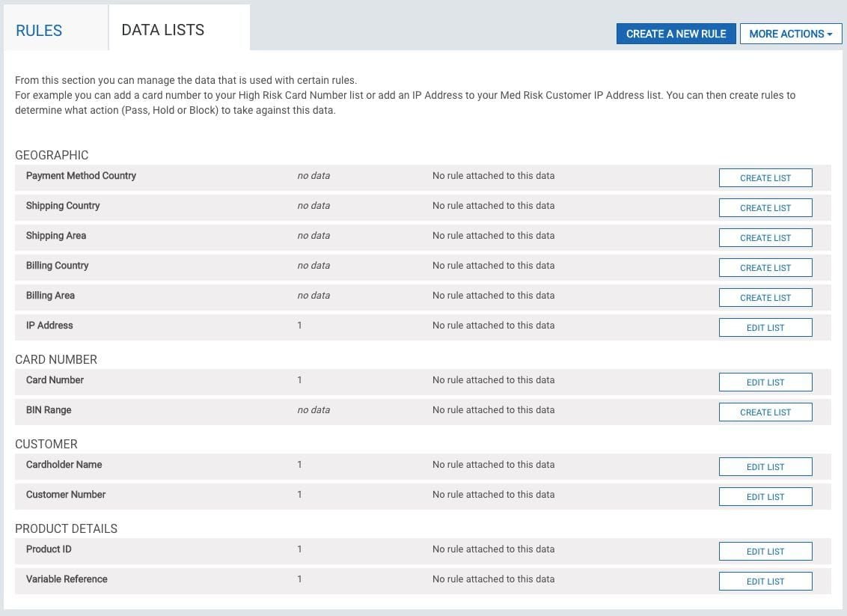Viewport: 847px width, 616px height.
Task: Create list for Billing Country
Action: (x=765, y=268)
